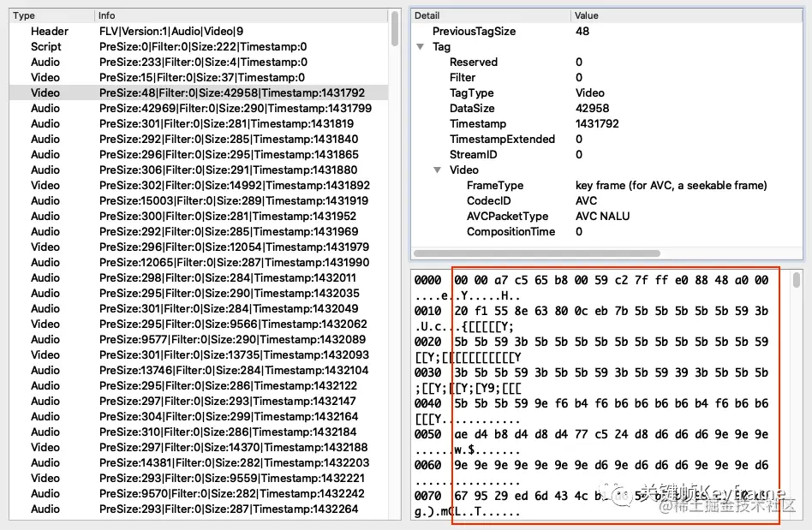Select Audio row with Timestamp:1432049
Viewport: 812px width, 530px height.
(199, 308)
